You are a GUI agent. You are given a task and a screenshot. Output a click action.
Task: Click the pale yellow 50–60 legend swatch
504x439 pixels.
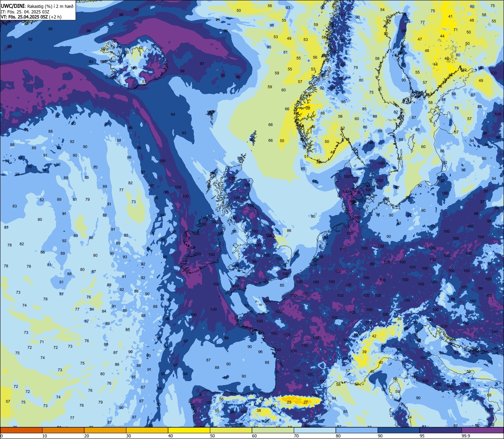(231, 430)
